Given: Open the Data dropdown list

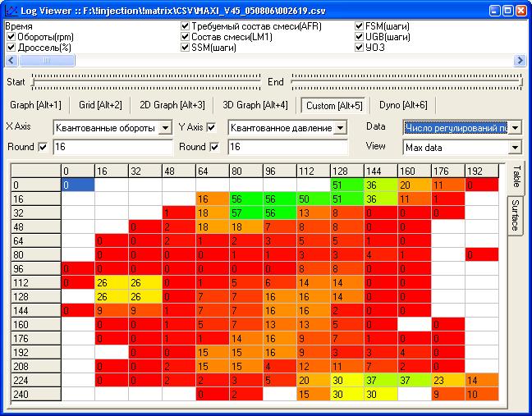Looking at the screenshot, I should pos(515,127).
